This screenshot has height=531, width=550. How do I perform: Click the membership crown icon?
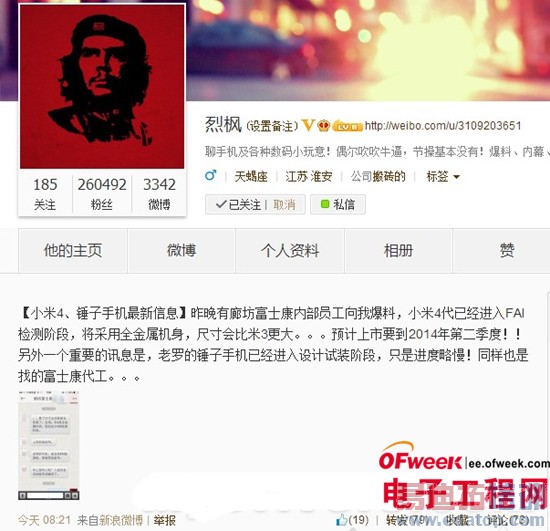tap(323, 125)
